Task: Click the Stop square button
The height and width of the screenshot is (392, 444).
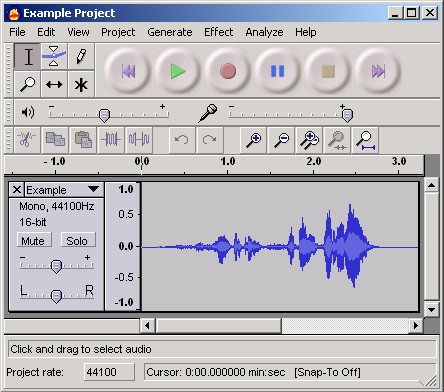Action: pyautogui.click(x=328, y=71)
